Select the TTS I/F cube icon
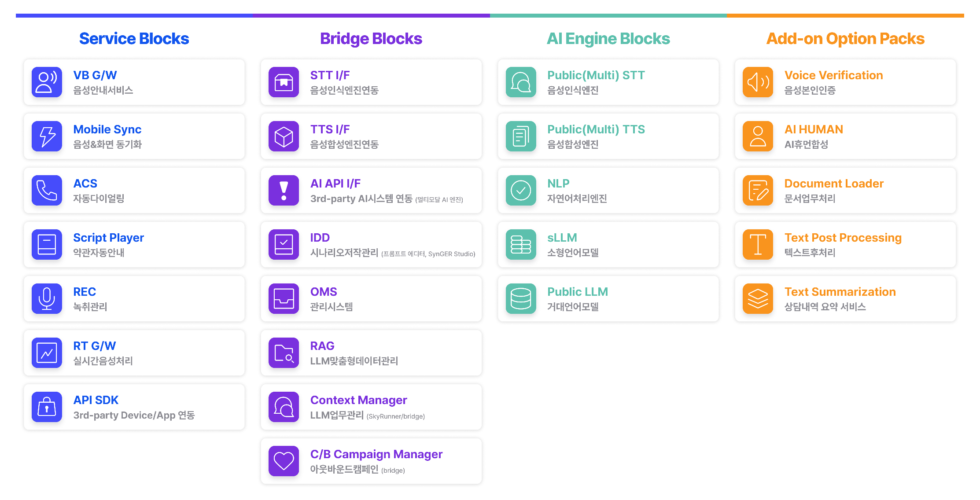 [284, 136]
